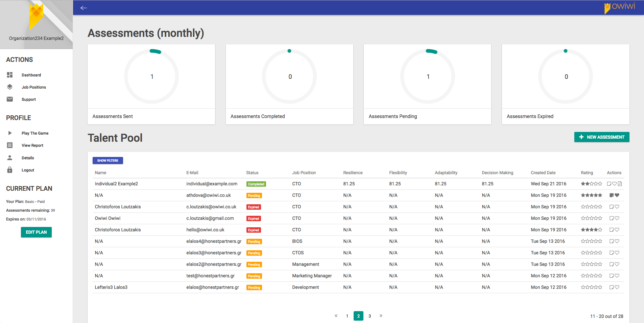Click the Name column header
Viewport: 644px width, 323px height.
point(100,172)
